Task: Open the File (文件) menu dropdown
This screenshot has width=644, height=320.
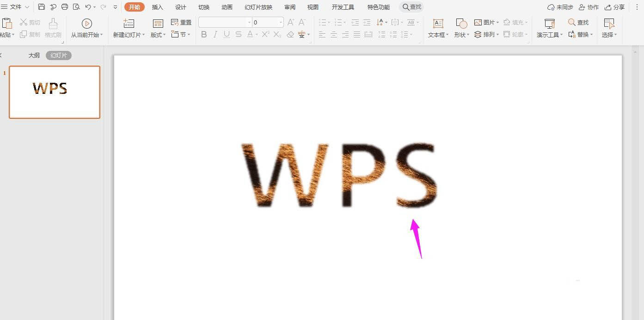Action: click(15, 7)
